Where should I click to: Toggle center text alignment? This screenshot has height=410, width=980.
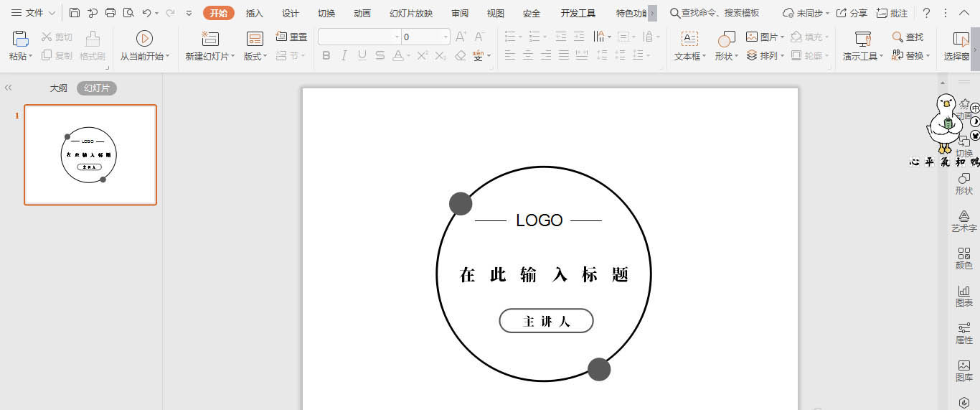click(528, 55)
